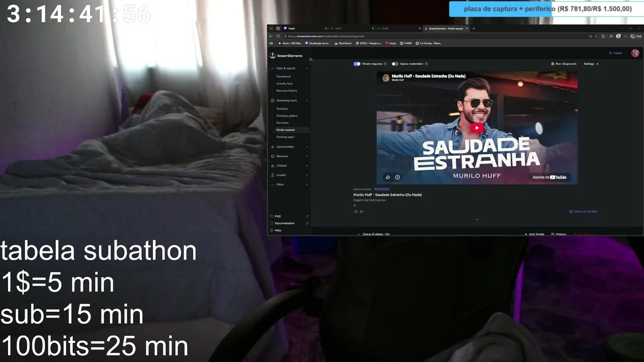Open Overlays gallery in the sidebar
Screen dimensions: 644x362
287,116
